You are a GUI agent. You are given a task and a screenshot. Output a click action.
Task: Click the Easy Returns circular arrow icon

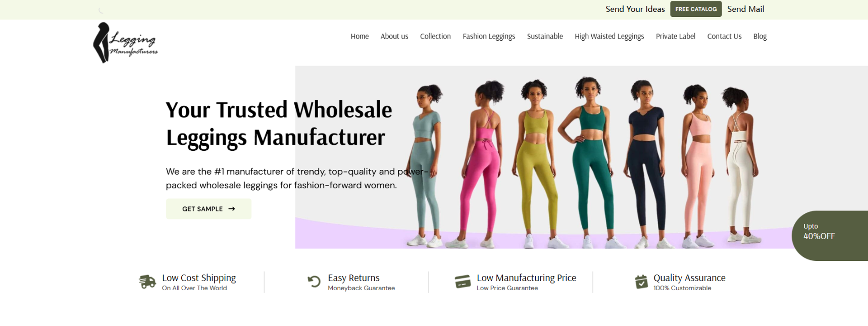click(314, 282)
